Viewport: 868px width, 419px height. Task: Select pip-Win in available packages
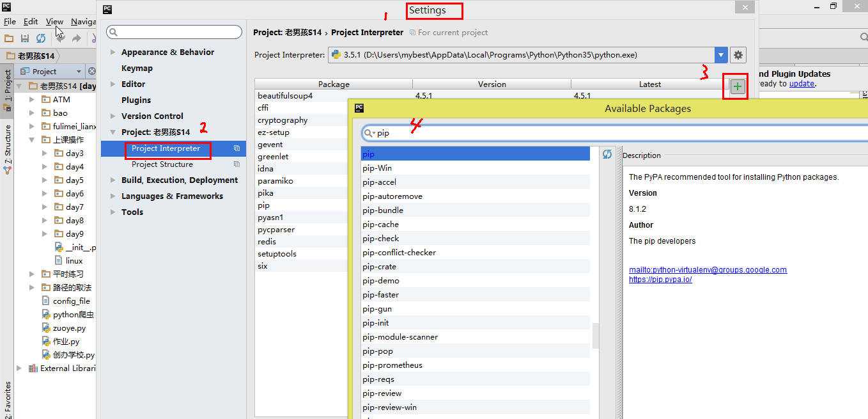[475, 168]
